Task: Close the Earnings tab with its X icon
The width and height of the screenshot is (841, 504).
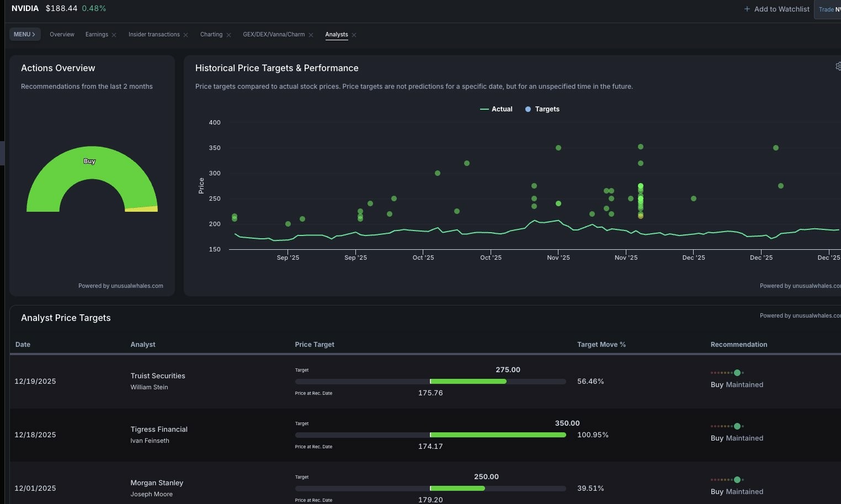Action: click(x=114, y=35)
